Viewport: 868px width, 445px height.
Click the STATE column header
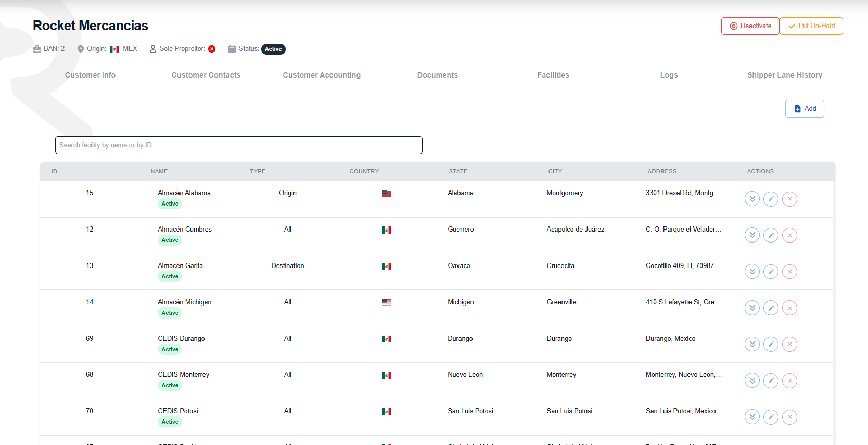458,171
